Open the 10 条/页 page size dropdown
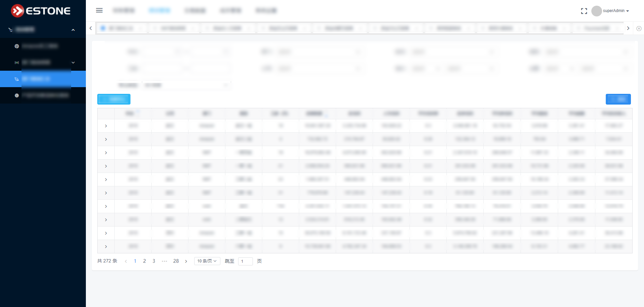644x307 pixels. point(207,261)
